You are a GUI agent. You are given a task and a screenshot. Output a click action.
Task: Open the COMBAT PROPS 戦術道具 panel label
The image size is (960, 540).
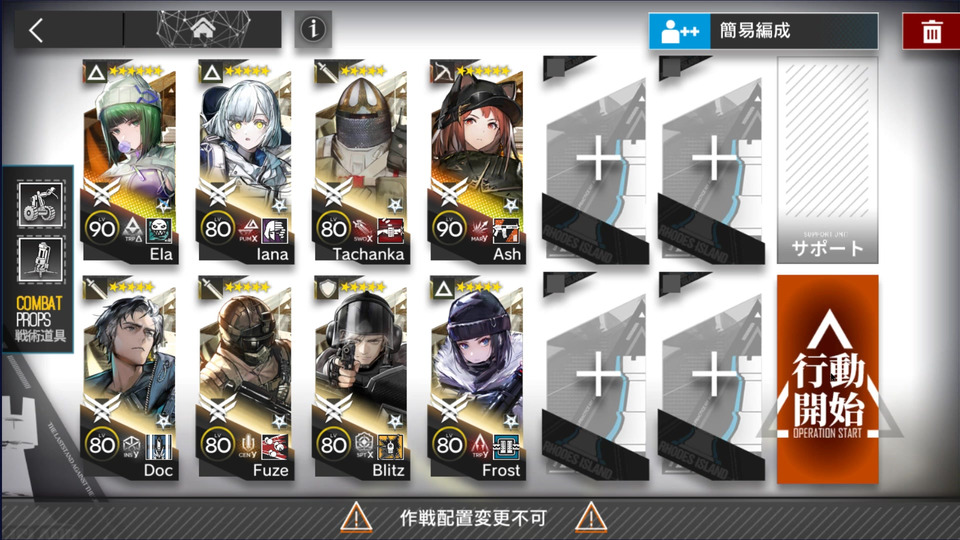pos(40,319)
